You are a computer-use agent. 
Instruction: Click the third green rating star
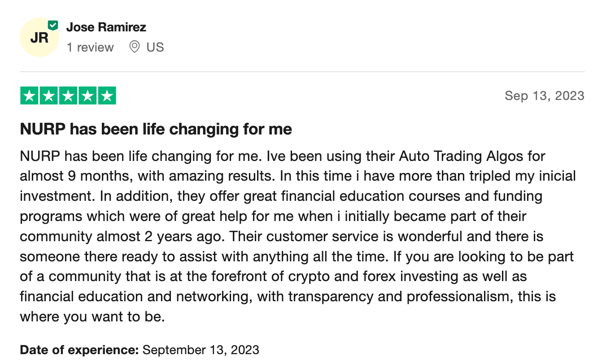tap(68, 96)
